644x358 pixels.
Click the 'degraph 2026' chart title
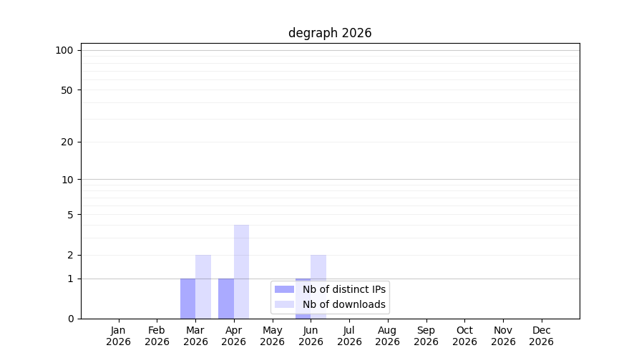[x=330, y=33]
